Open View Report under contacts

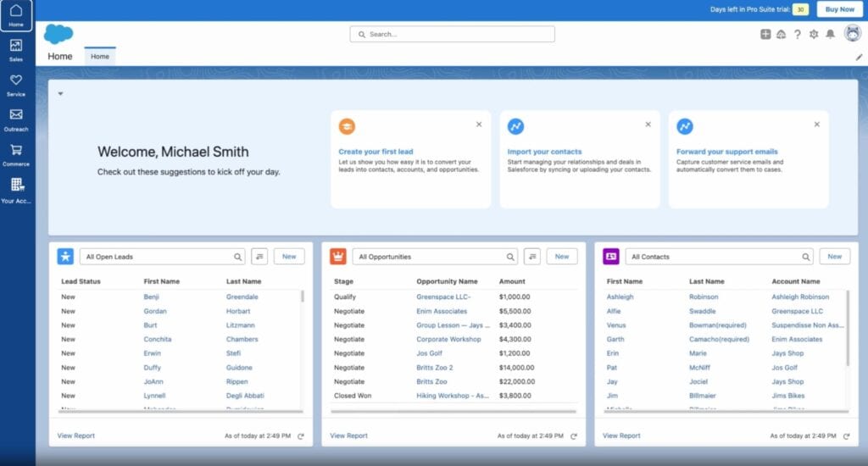coord(621,435)
